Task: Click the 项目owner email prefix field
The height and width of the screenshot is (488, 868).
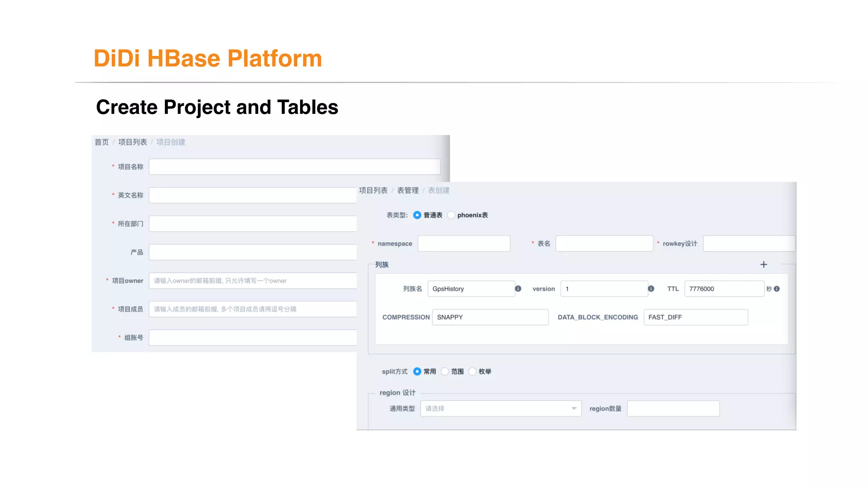Action: [253, 281]
